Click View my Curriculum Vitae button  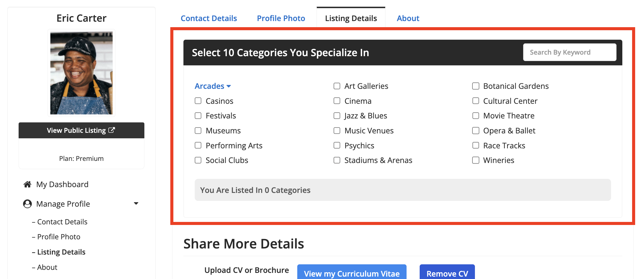click(352, 273)
